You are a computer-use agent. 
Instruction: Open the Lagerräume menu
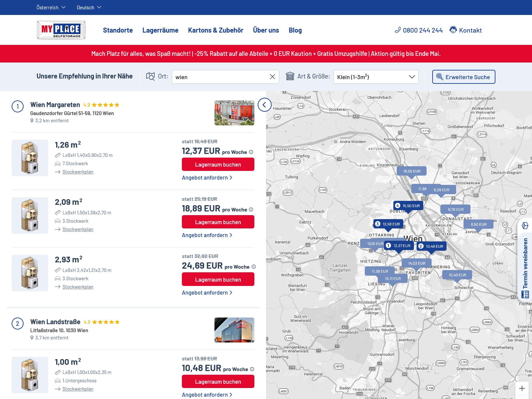(160, 30)
